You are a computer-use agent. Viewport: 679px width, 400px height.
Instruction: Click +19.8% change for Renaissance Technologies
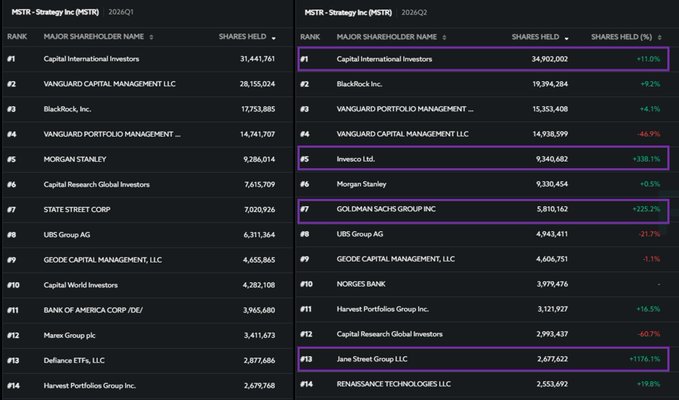649,384
